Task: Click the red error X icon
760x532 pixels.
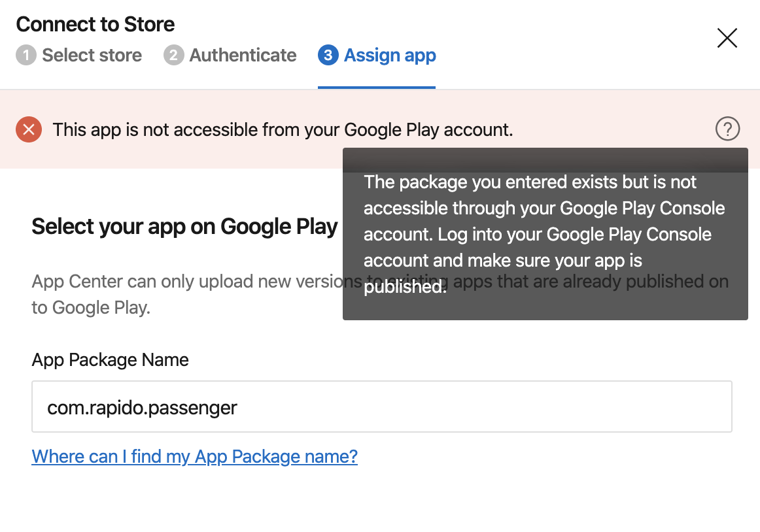Action: 29,130
